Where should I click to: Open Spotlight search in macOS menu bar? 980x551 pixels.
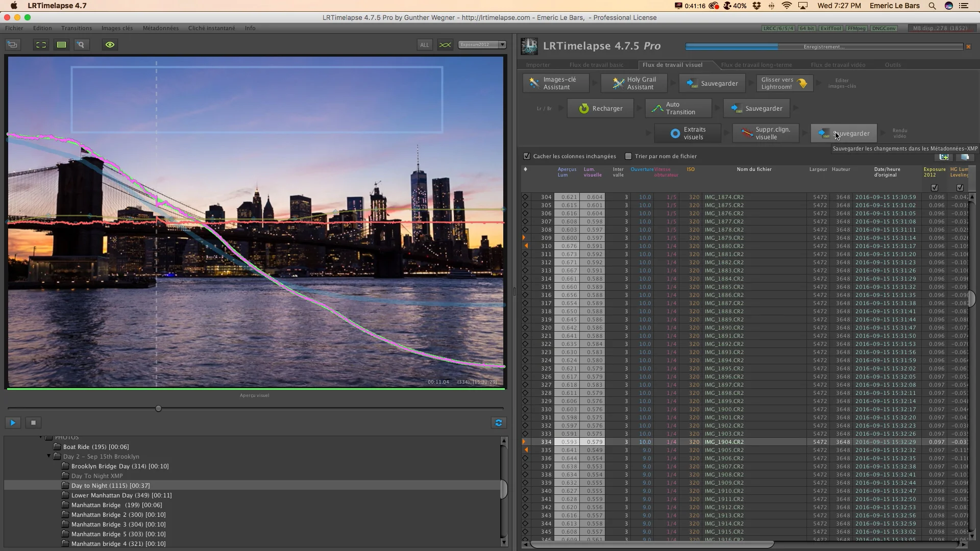[932, 6]
